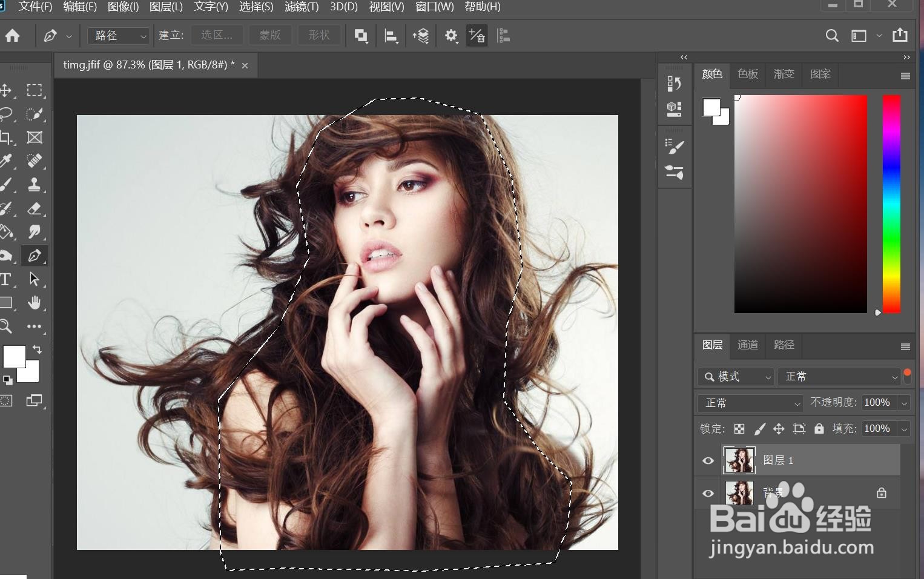Open the workspace switcher dropdown
The height and width of the screenshot is (579, 924).
pyautogui.click(x=865, y=36)
